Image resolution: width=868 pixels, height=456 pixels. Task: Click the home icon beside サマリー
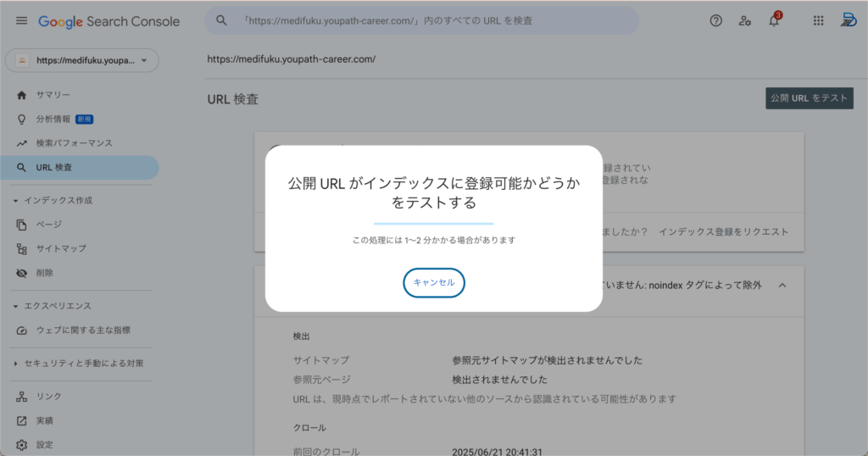coord(21,95)
